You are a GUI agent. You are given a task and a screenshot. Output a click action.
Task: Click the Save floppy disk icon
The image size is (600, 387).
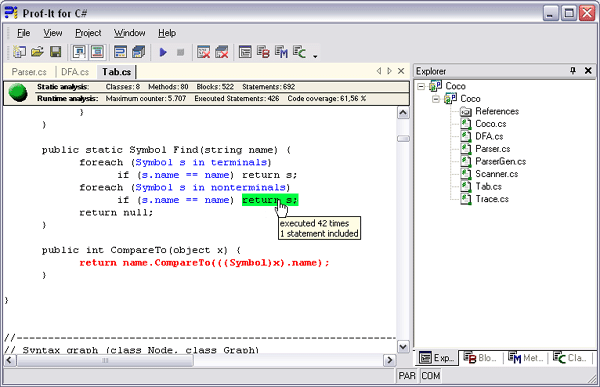click(56, 52)
